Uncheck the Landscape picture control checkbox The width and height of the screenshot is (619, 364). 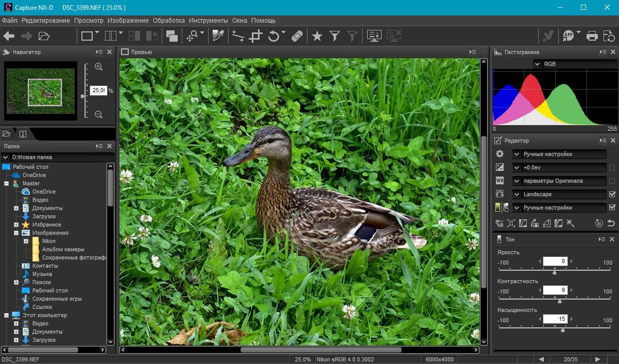[612, 194]
